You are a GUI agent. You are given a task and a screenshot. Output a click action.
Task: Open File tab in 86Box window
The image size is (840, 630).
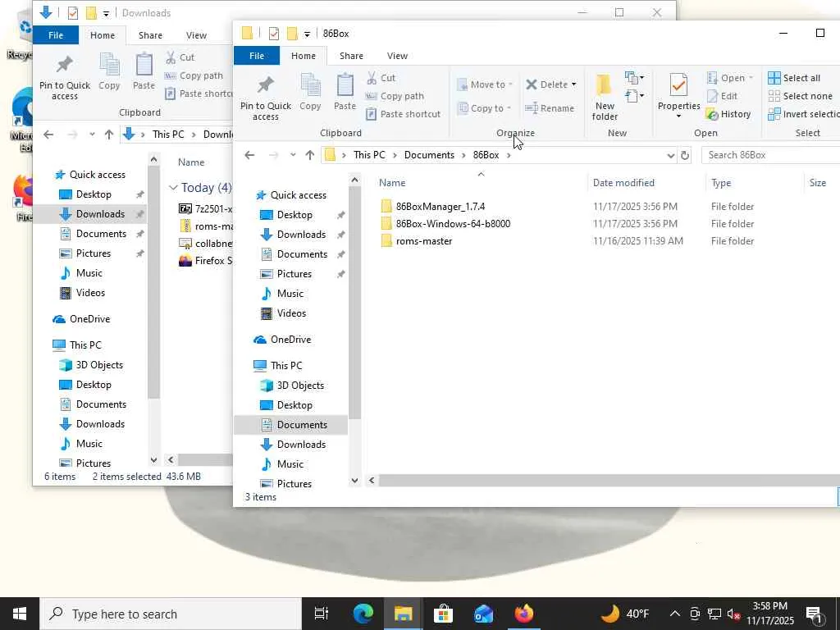pos(257,56)
